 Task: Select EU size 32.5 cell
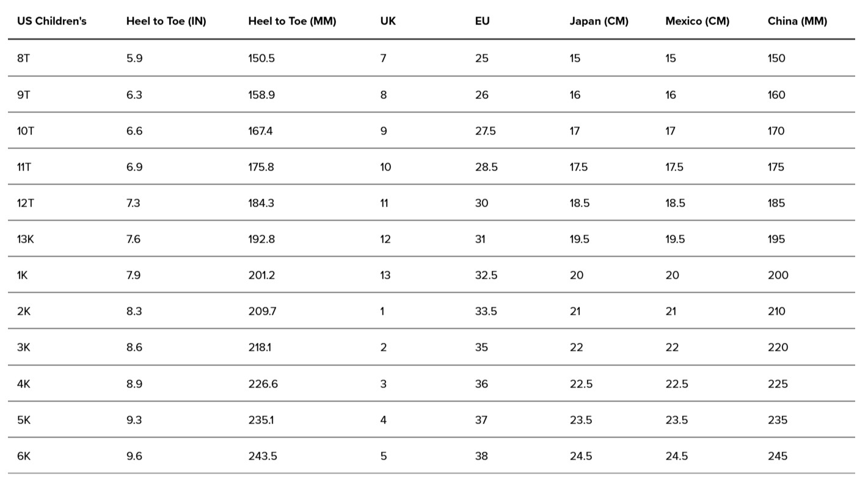[x=486, y=275]
